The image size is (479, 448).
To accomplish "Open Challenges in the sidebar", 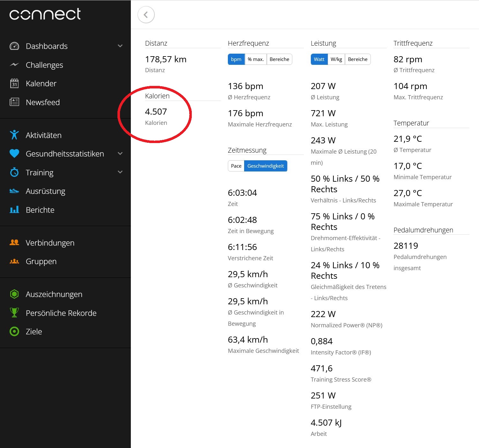I will coord(44,65).
